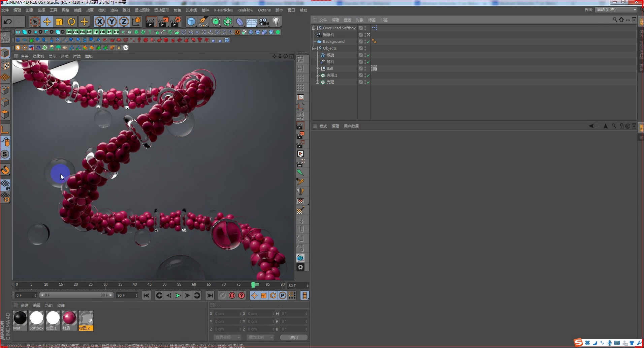This screenshot has height=348, width=644.
Task: Expand the Ball object
Action: 317,68
